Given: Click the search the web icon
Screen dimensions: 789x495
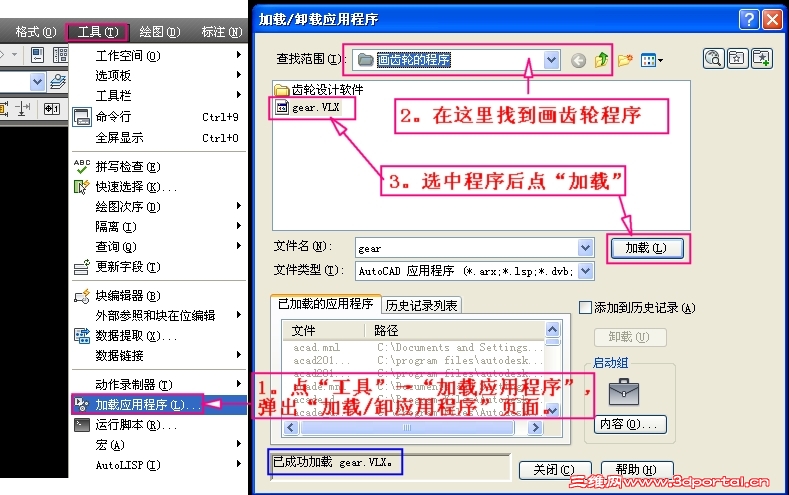Looking at the screenshot, I should [714, 58].
